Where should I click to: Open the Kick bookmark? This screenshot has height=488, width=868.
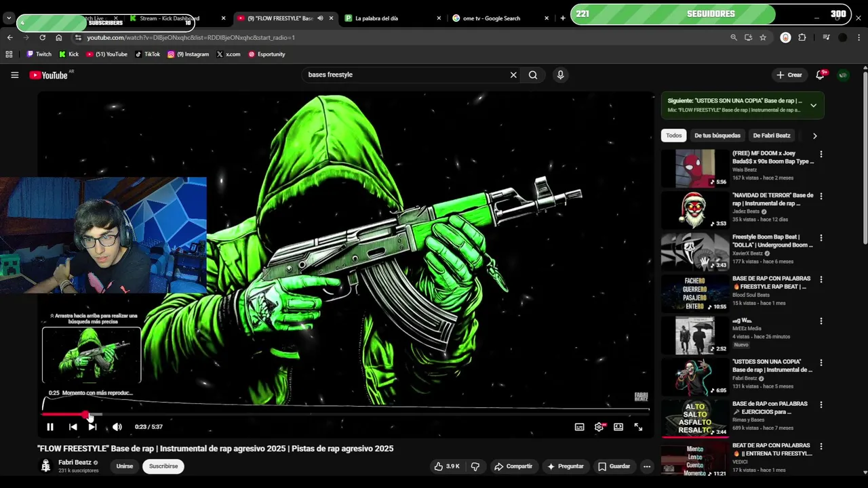69,54
